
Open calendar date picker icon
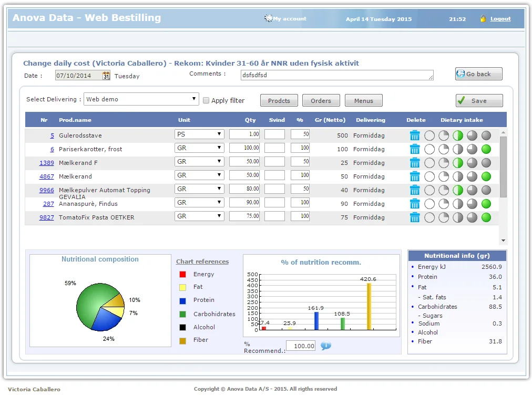click(106, 76)
